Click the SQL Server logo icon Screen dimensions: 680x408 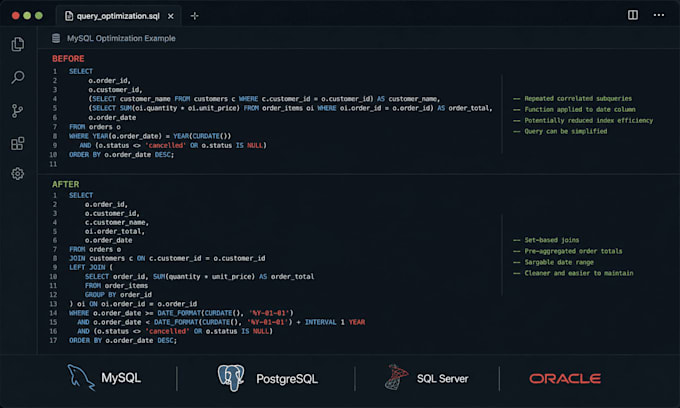pyautogui.click(x=396, y=377)
